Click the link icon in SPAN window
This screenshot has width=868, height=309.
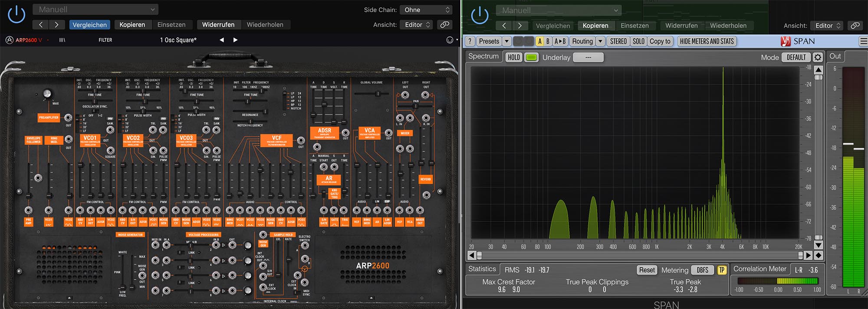click(855, 26)
